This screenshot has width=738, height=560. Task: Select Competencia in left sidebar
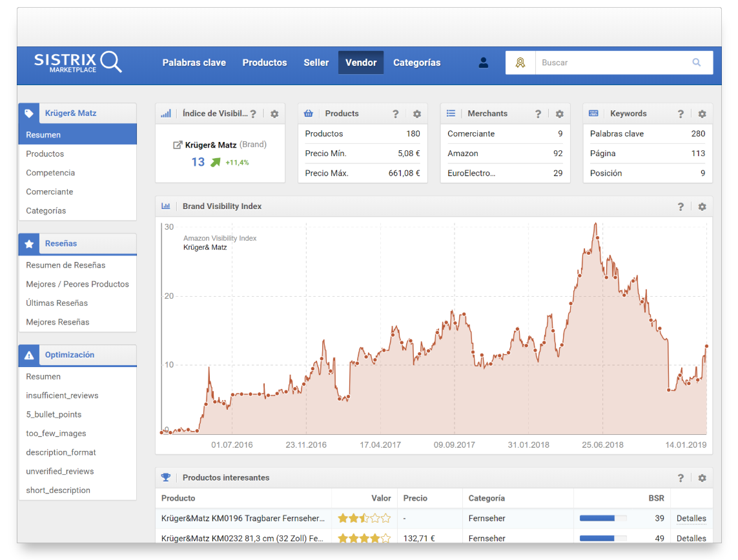[50, 173]
